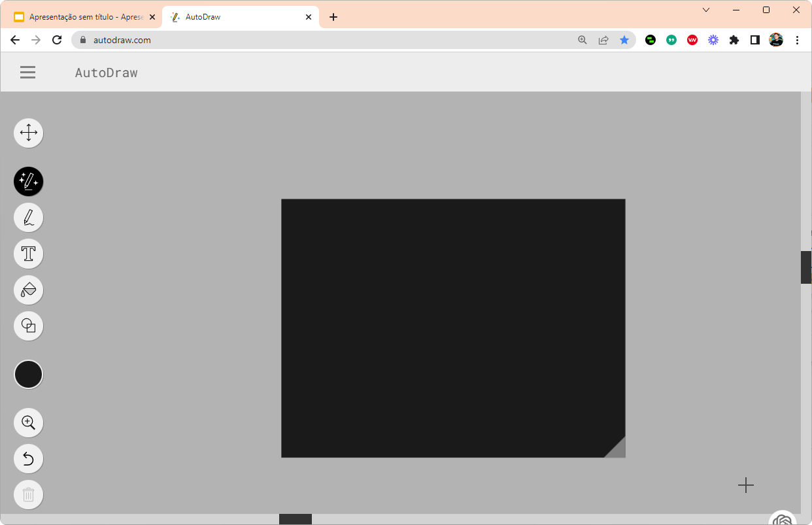The width and height of the screenshot is (812, 525).
Task: Open Chrome three-dot menu
Action: tap(797, 40)
